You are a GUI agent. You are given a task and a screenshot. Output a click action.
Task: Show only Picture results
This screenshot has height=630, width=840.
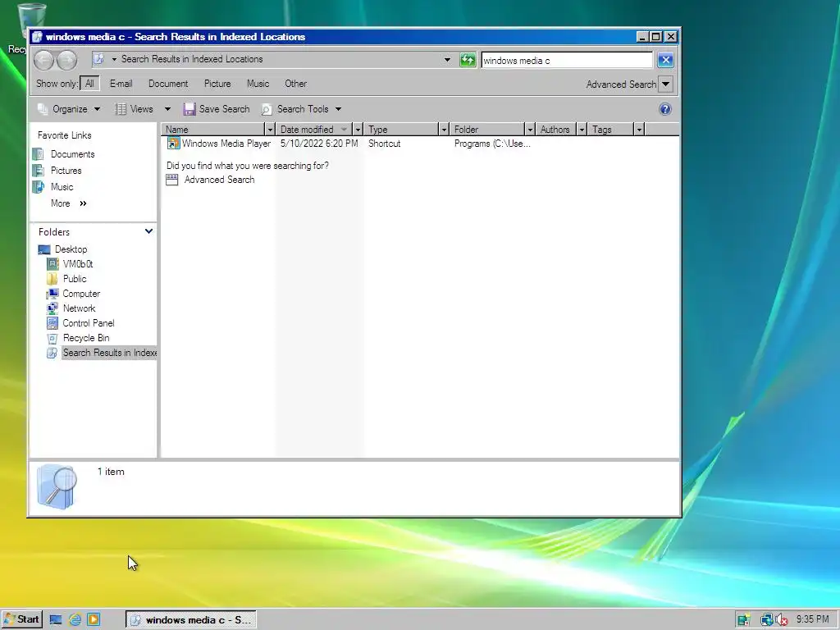pos(217,84)
